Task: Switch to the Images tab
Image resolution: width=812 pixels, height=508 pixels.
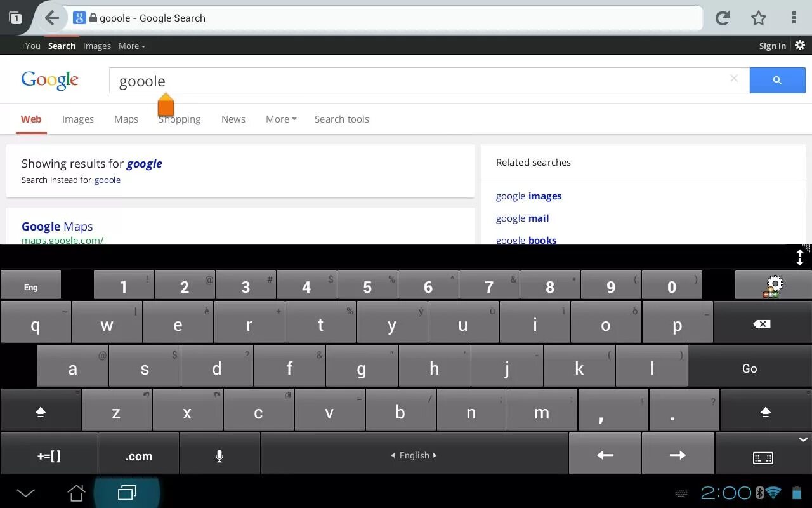Action: 78,119
